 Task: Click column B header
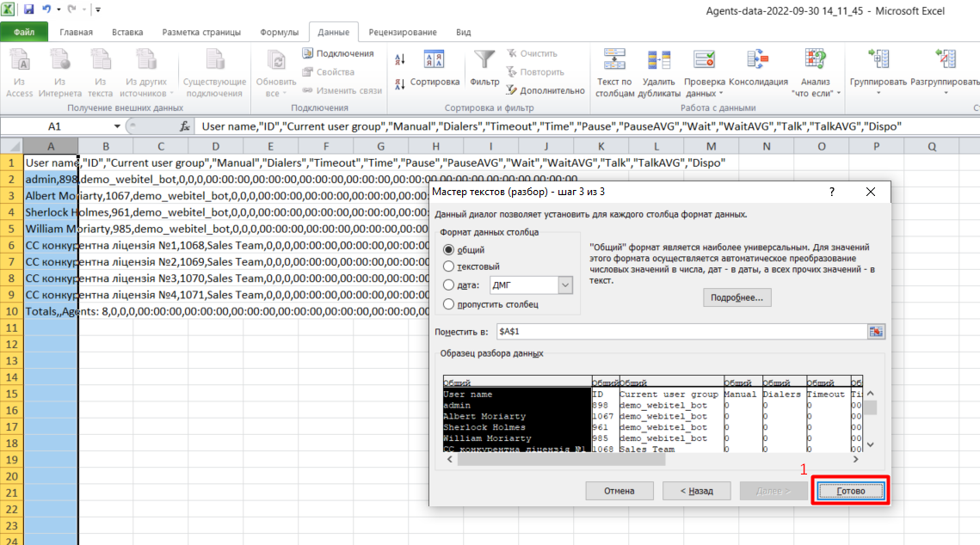(106, 146)
